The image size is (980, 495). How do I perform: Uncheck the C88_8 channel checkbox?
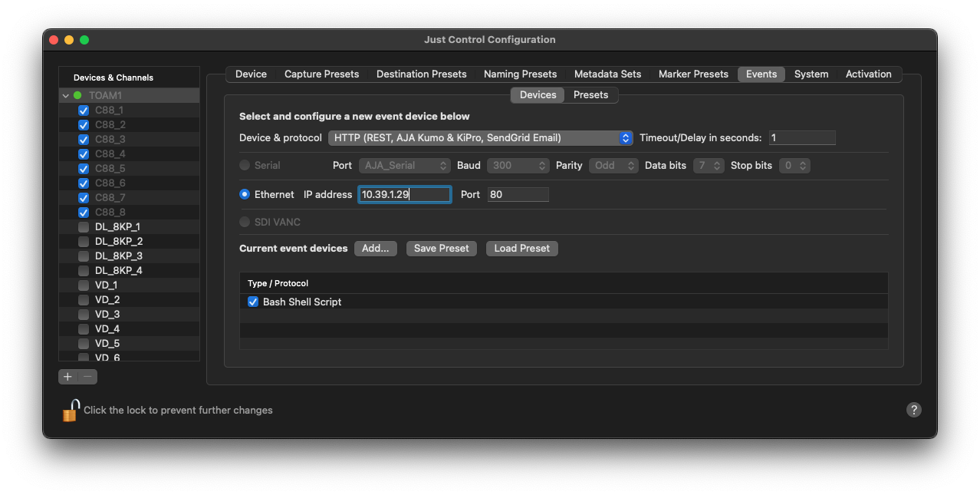tap(84, 213)
